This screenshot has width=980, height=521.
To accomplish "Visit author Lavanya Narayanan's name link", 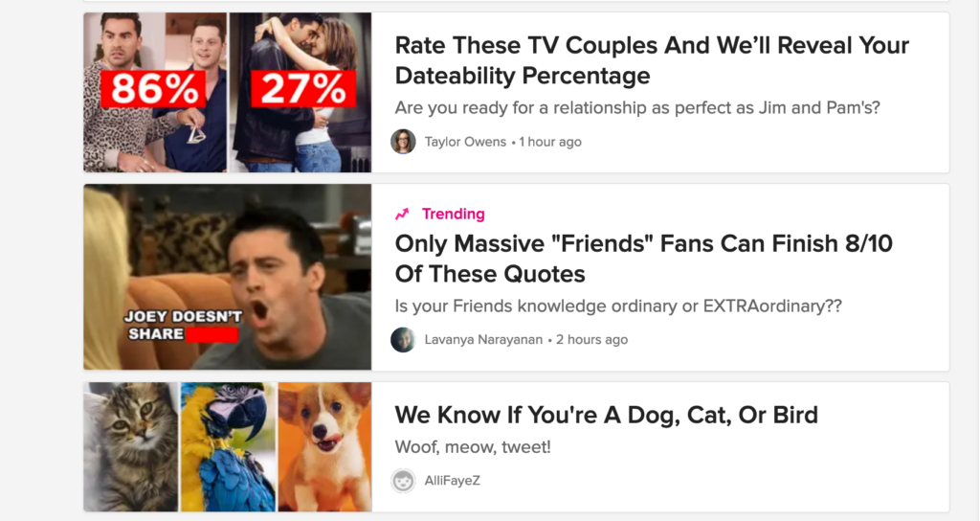I will point(483,340).
